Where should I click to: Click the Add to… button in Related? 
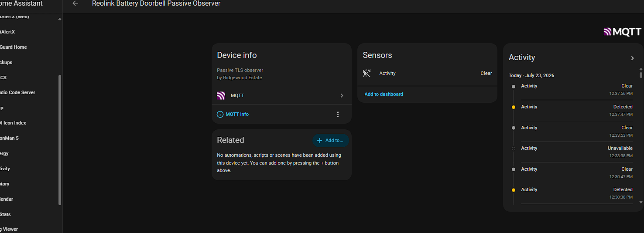(x=330, y=140)
